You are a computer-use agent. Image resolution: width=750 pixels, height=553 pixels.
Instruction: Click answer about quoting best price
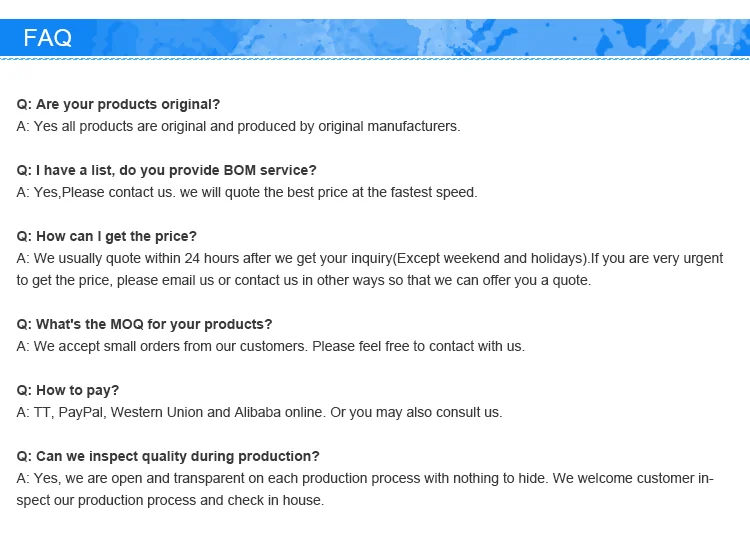pos(247,192)
